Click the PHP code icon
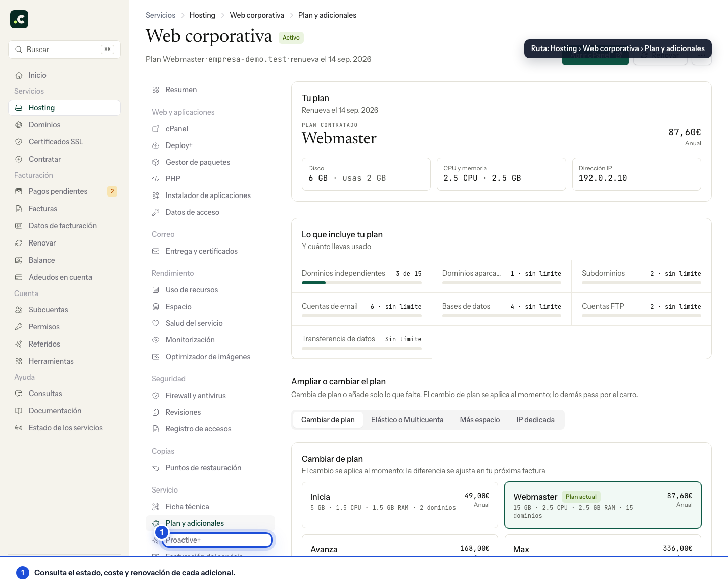This screenshot has width=728, height=588. [156, 179]
